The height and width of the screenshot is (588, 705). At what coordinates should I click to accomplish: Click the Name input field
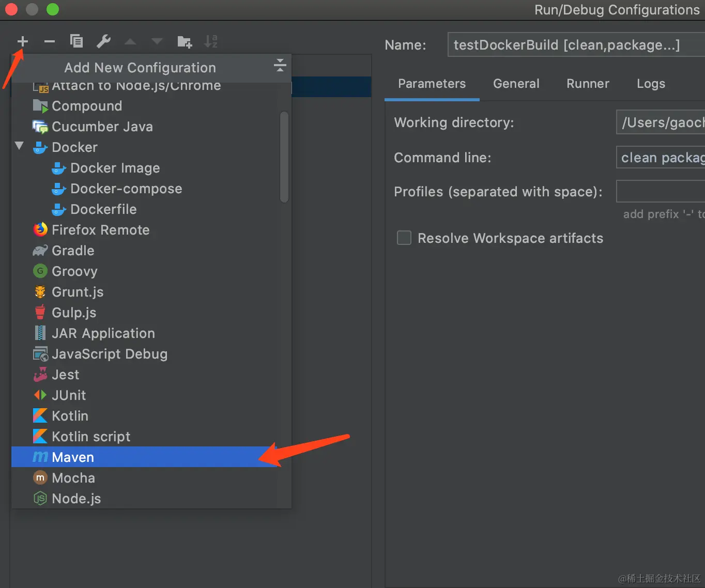click(576, 45)
